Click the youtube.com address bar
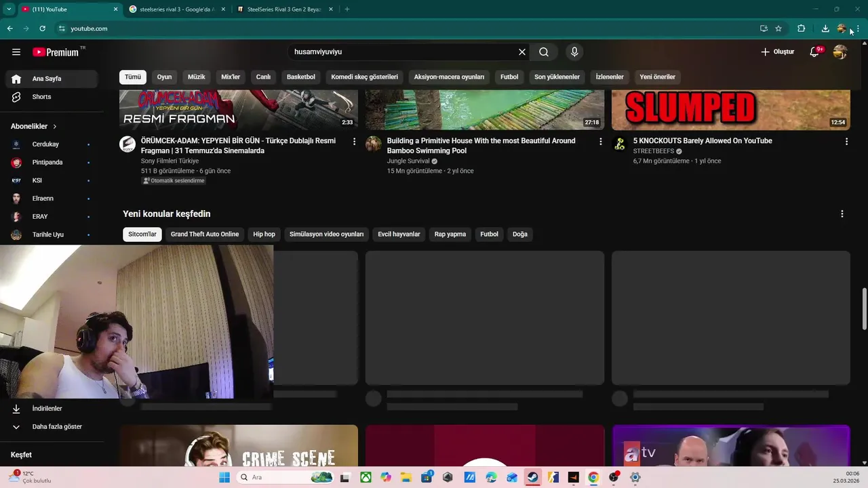 pyautogui.click(x=407, y=28)
